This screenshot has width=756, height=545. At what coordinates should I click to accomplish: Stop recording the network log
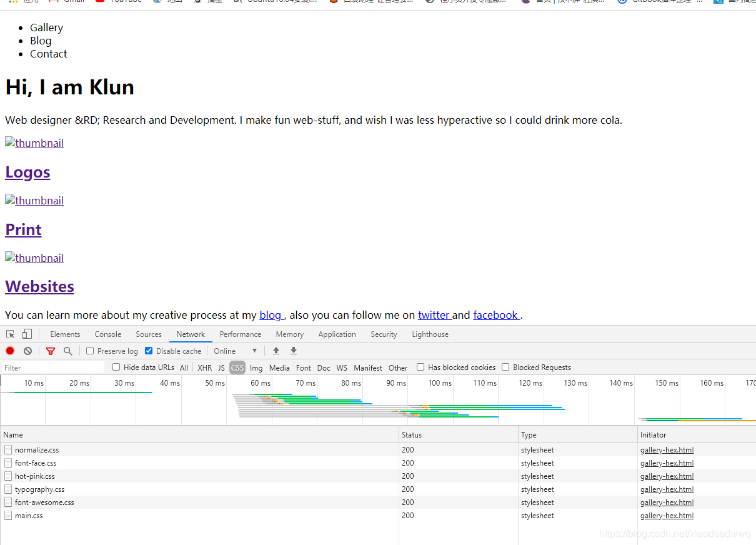click(9, 351)
